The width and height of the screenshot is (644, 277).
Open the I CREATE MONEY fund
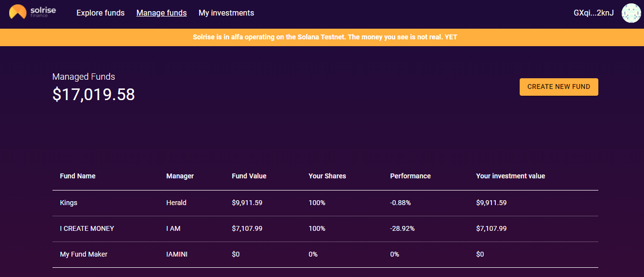[x=325, y=229]
